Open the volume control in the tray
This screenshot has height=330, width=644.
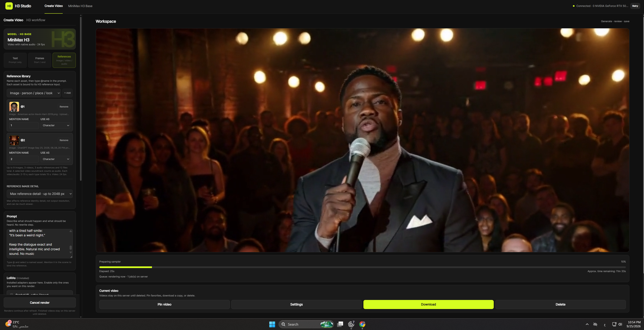coord(620,324)
